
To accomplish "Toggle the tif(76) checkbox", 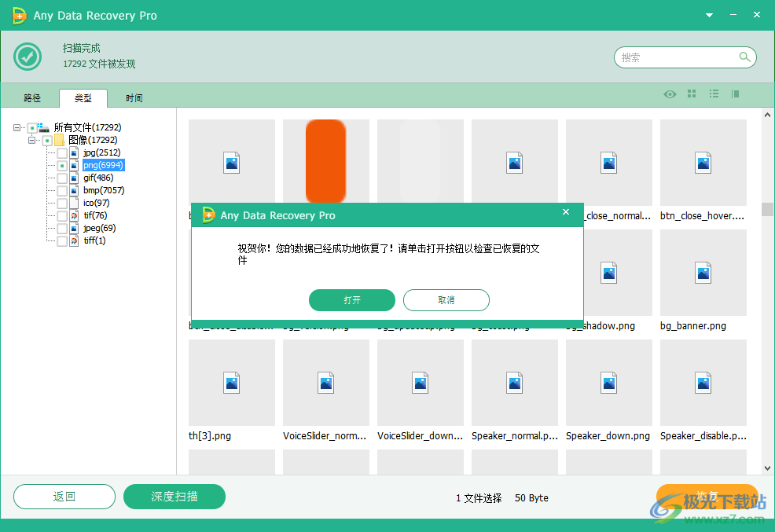I will [62, 216].
